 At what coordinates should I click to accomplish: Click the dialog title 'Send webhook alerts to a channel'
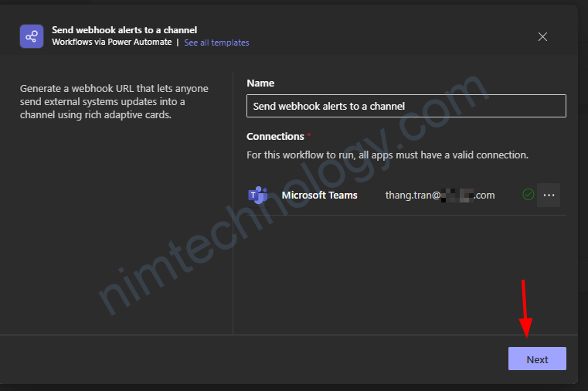pyautogui.click(x=124, y=30)
